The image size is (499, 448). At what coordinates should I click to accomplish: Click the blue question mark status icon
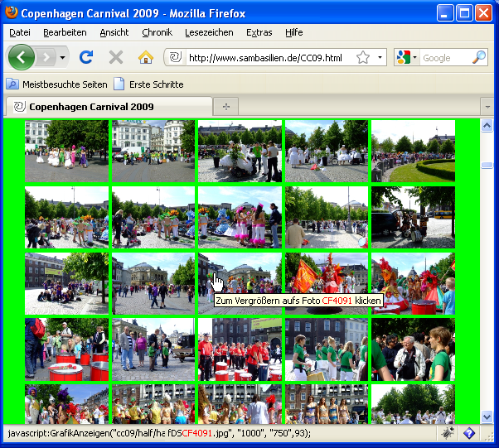(x=468, y=433)
